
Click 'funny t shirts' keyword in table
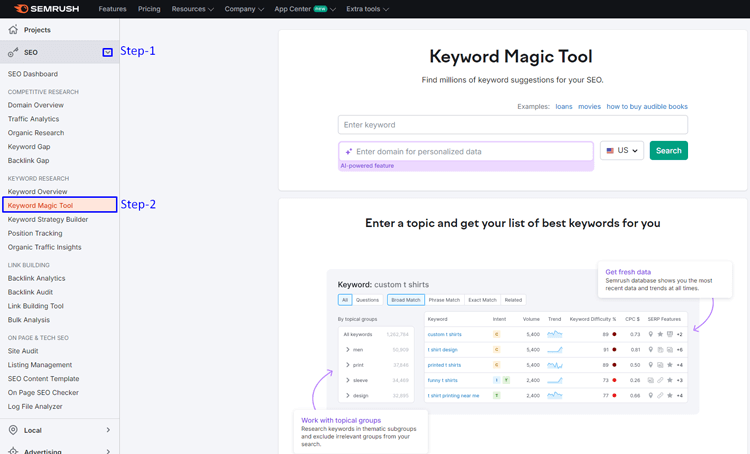442,380
